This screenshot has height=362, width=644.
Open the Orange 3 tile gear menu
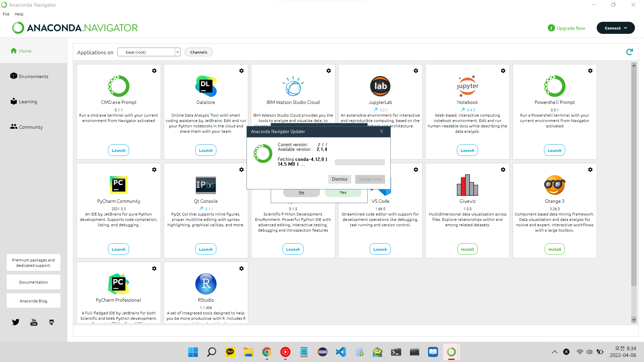pos(590,170)
